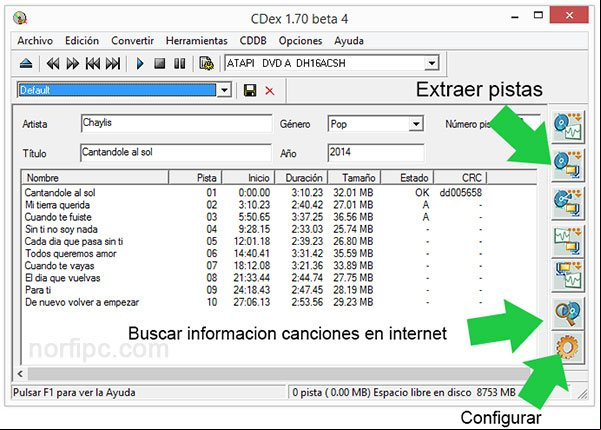Extract CD tracks to compressed audio

568,165
